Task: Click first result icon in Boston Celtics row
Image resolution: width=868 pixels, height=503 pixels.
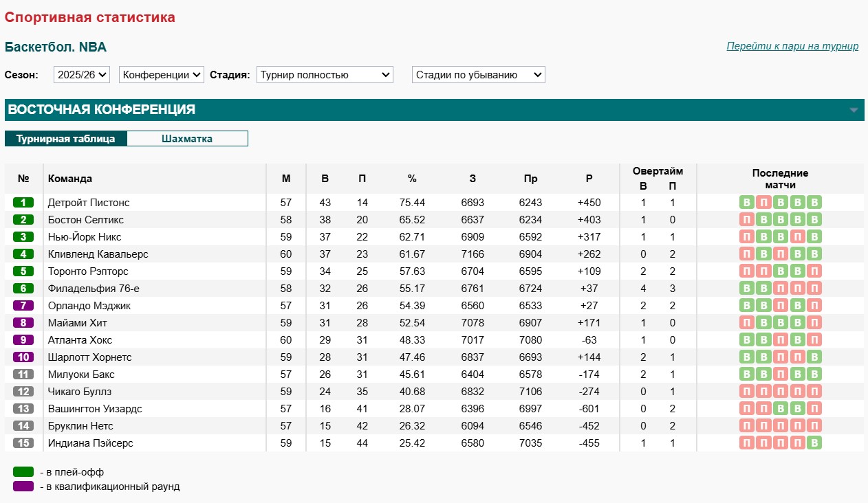Action: 746,220
